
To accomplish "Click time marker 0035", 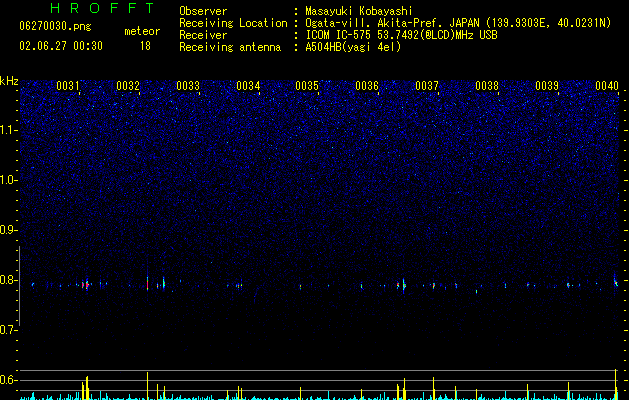I will point(307,86).
